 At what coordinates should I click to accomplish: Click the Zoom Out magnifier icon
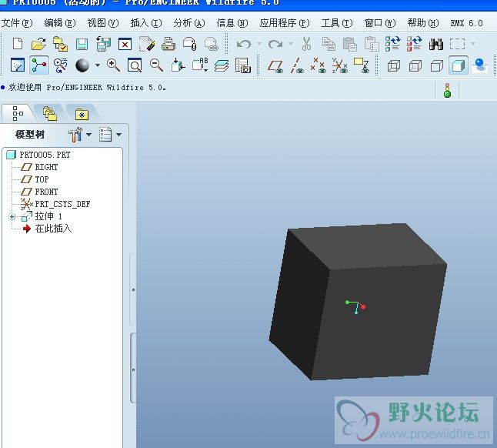point(156,65)
